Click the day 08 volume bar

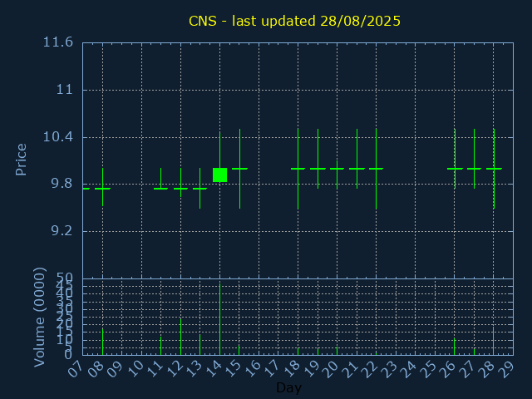[x=102, y=342]
